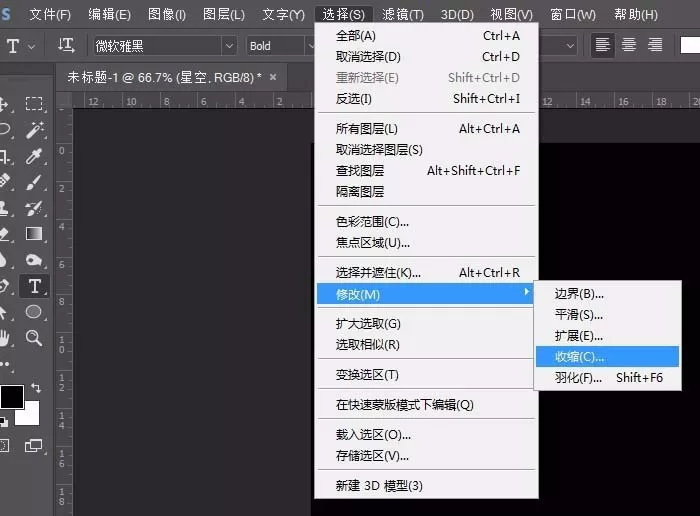The width and height of the screenshot is (700, 516).
Task: Select the Rectangular Marquee tool
Action: click(34, 103)
